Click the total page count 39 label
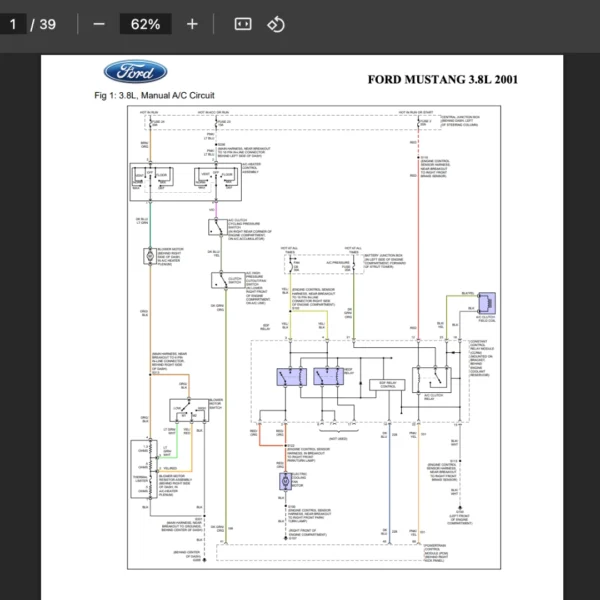Screen dimensions: 600x600 (x=46, y=24)
